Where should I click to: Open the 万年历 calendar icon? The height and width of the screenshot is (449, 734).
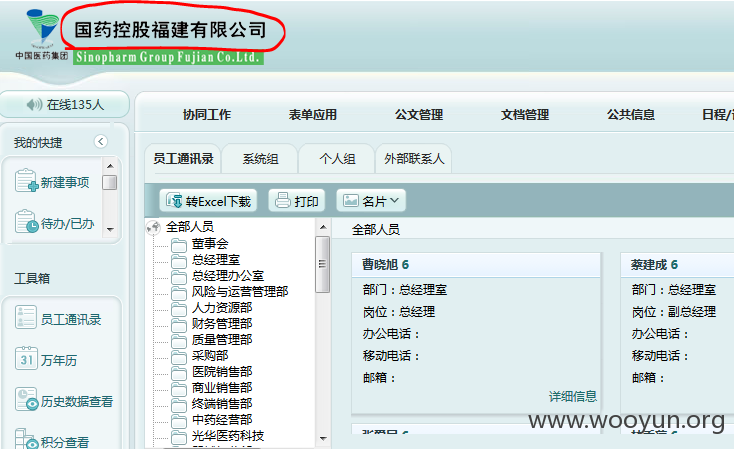coord(26,359)
